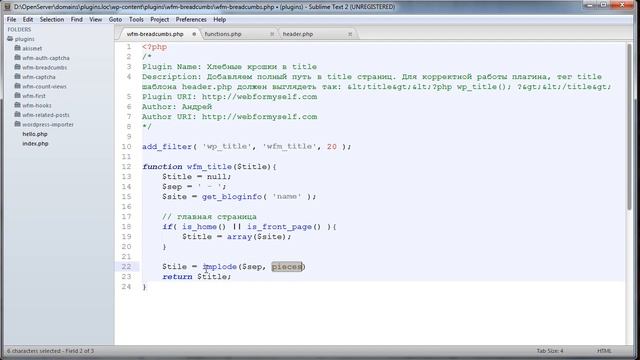
Task: Expand the wordpress-importer folder
Action: point(48,124)
